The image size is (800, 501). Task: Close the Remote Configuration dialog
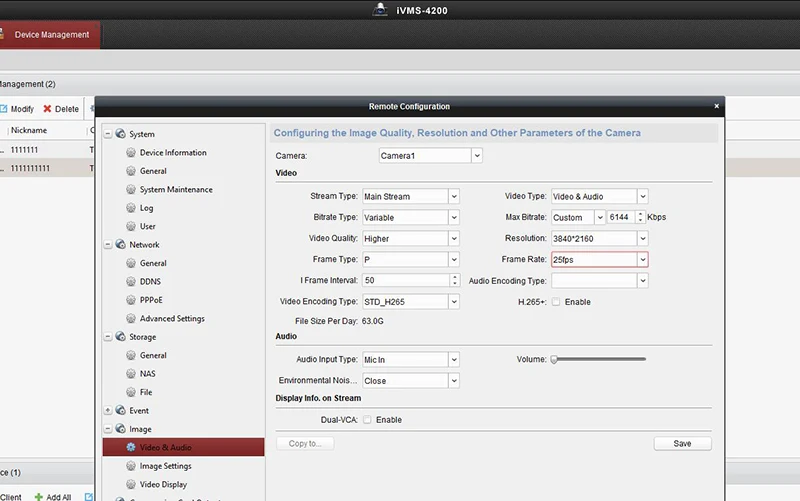pos(716,106)
